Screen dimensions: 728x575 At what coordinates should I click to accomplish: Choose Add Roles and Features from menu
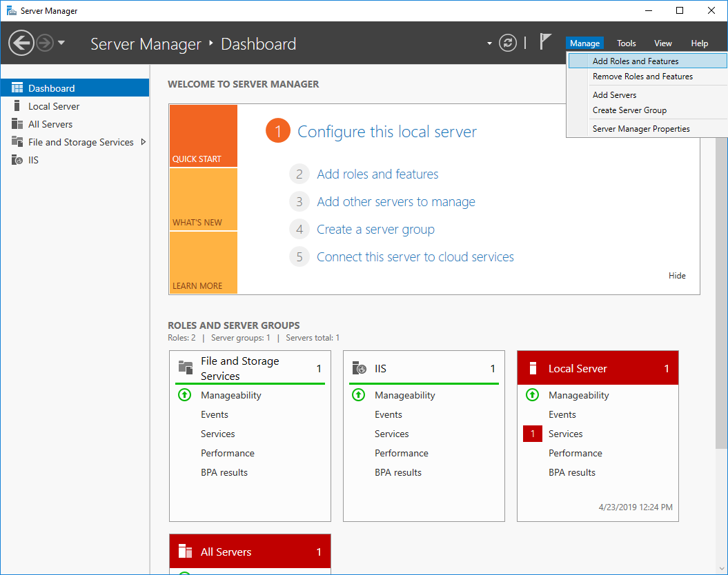[x=647, y=61]
